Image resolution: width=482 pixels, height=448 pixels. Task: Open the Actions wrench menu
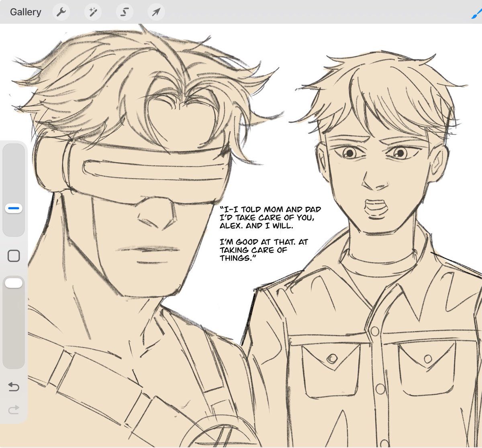pos(61,12)
